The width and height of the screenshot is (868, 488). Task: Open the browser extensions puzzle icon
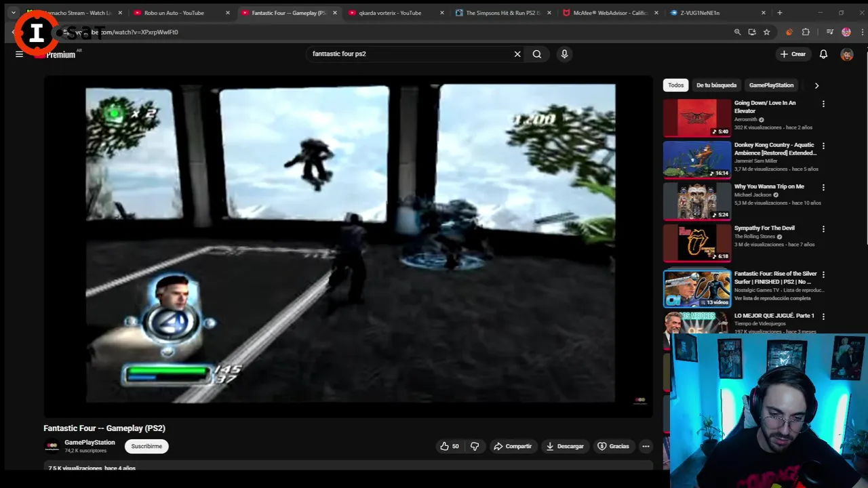(806, 32)
